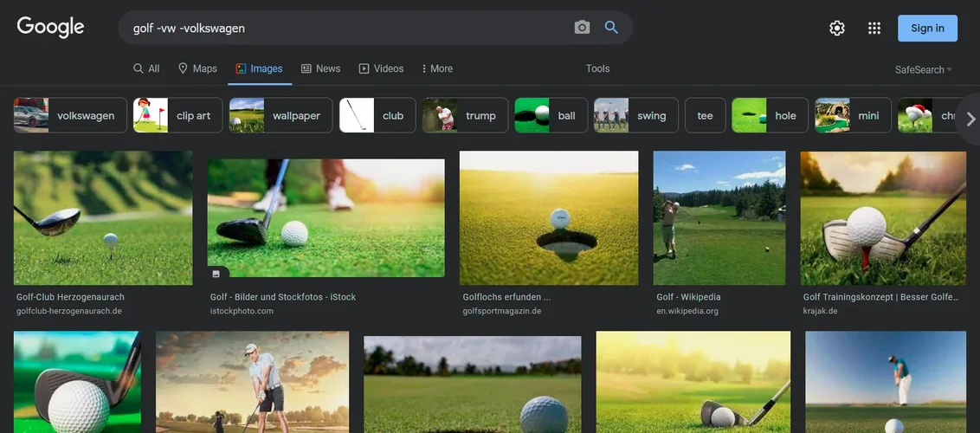Select the volkswagen suggestion chip

[71, 115]
